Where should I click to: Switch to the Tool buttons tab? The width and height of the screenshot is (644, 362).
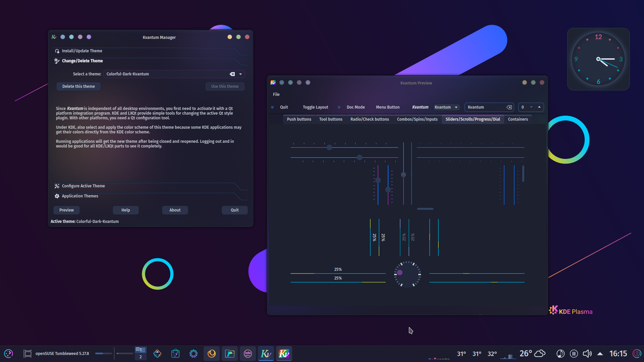(331, 119)
